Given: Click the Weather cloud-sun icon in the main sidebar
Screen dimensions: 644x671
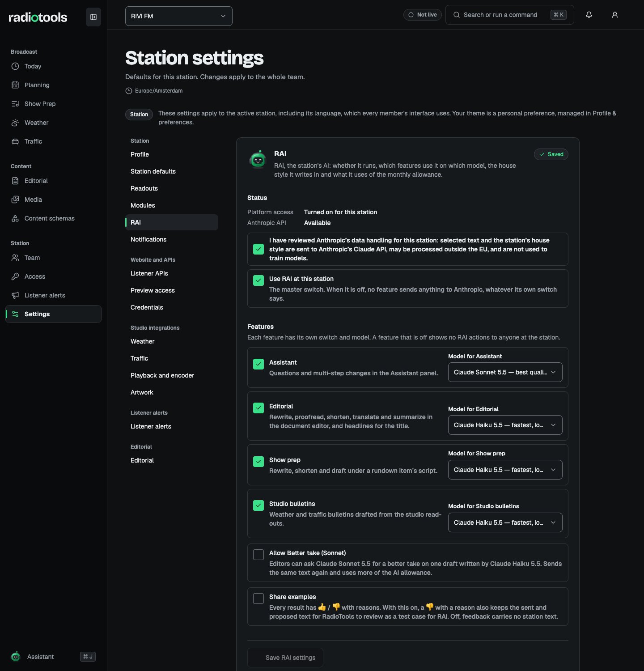Looking at the screenshot, I should 15,123.
